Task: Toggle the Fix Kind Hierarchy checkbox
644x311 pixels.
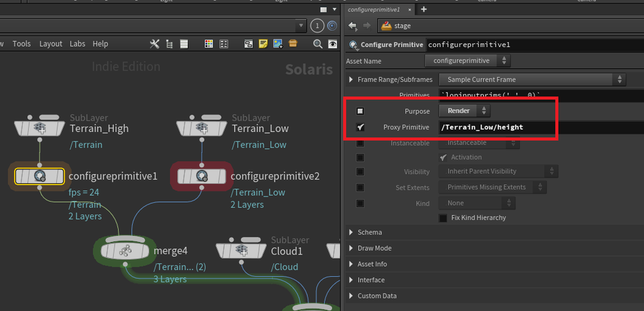Action: tap(443, 218)
